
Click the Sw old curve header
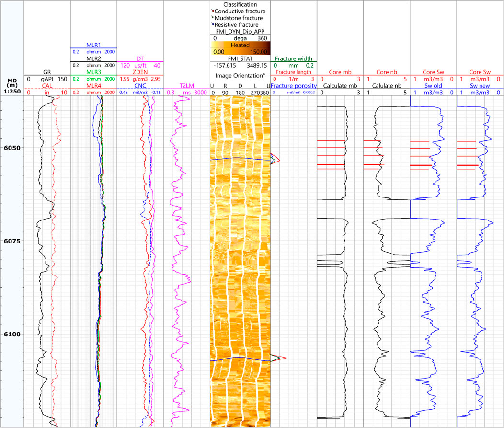(x=433, y=86)
